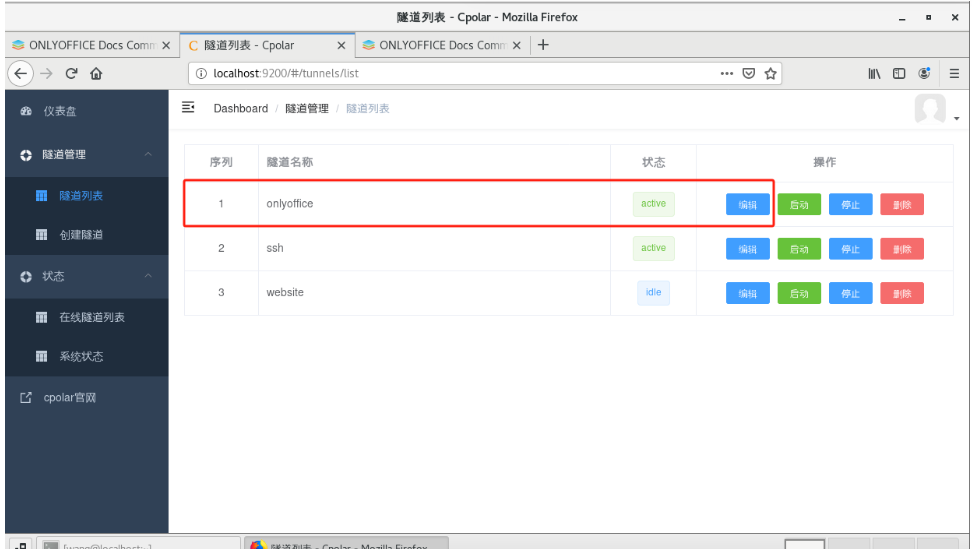Open the Firefox library icon

click(875, 73)
